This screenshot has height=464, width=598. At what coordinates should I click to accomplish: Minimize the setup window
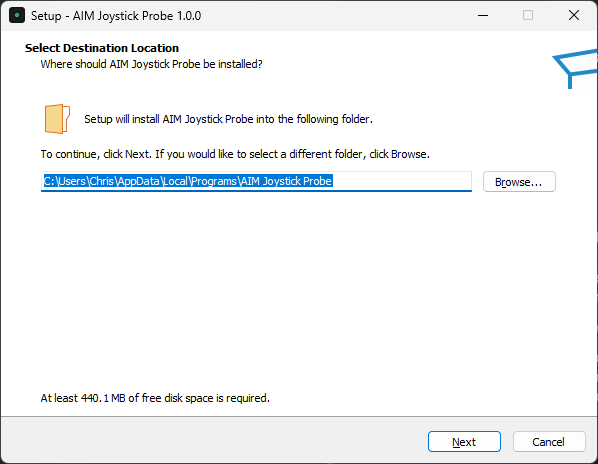[483, 16]
